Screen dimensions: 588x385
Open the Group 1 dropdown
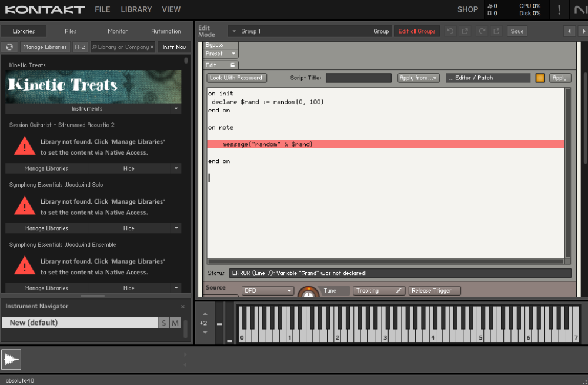233,31
